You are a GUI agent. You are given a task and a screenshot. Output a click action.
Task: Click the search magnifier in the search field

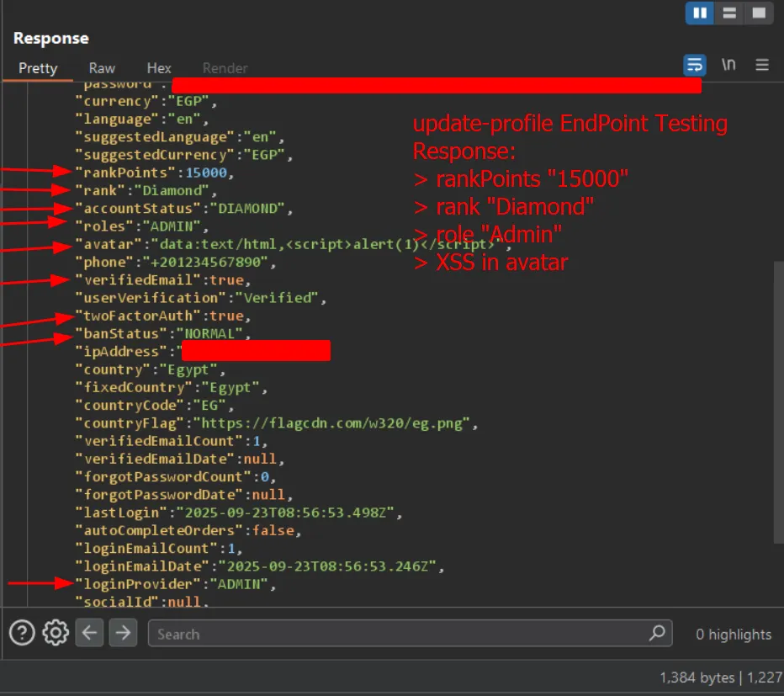[657, 634]
